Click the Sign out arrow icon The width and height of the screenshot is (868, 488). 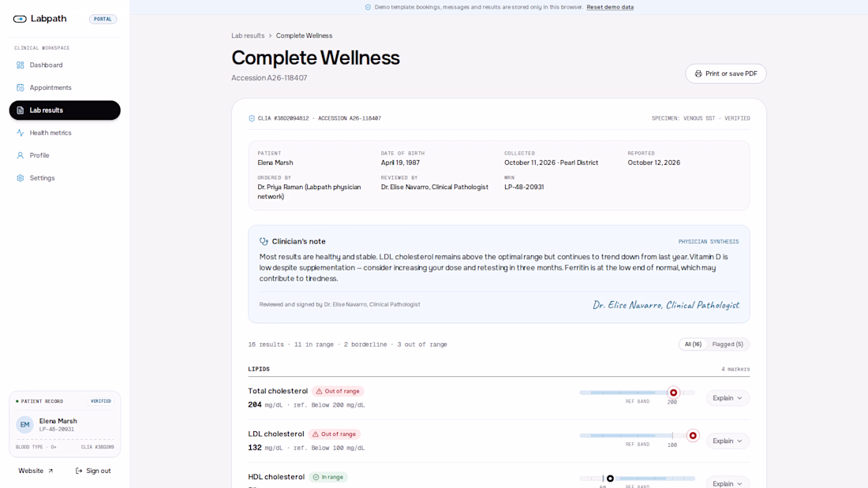tap(79, 471)
